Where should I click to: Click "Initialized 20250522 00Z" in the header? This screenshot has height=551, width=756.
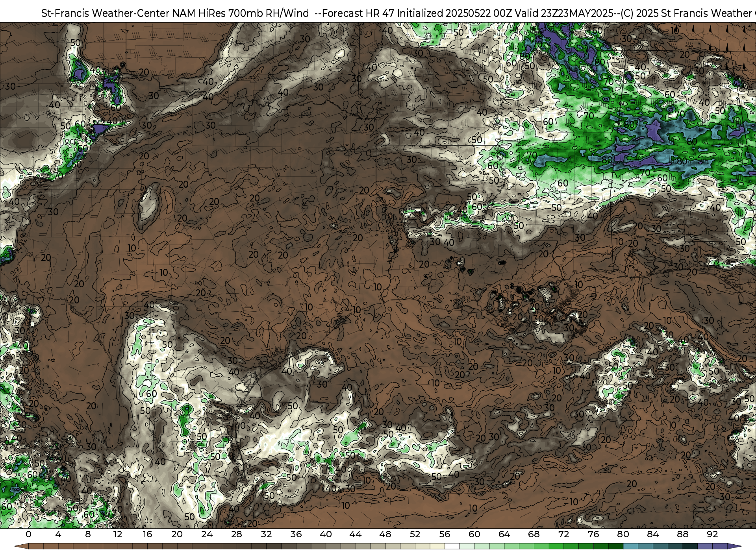tap(454, 13)
